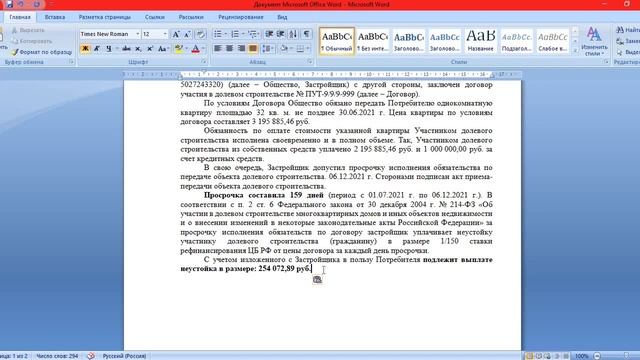Click the first-line indent marker on ruler
This screenshot has width=640, height=360.
[x=204, y=72]
